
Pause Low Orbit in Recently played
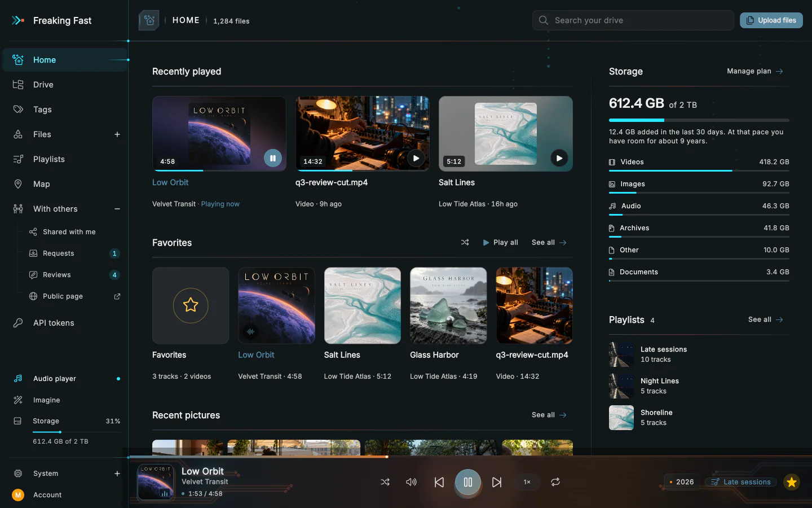(x=273, y=158)
